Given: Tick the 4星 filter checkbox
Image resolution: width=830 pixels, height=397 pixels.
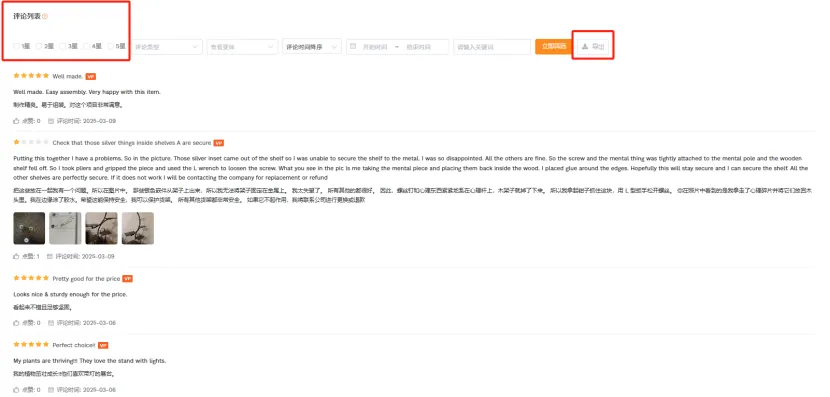Looking at the screenshot, I should pos(87,47).
